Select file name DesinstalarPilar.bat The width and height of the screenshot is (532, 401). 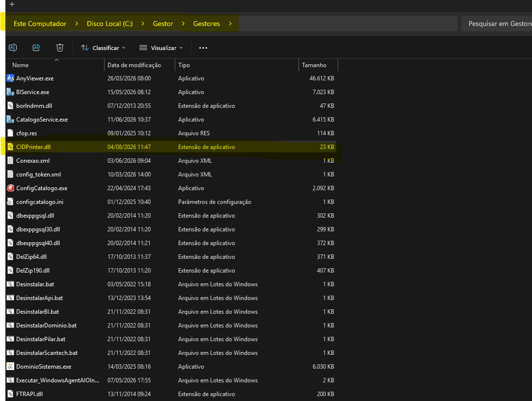pos(41,339)
